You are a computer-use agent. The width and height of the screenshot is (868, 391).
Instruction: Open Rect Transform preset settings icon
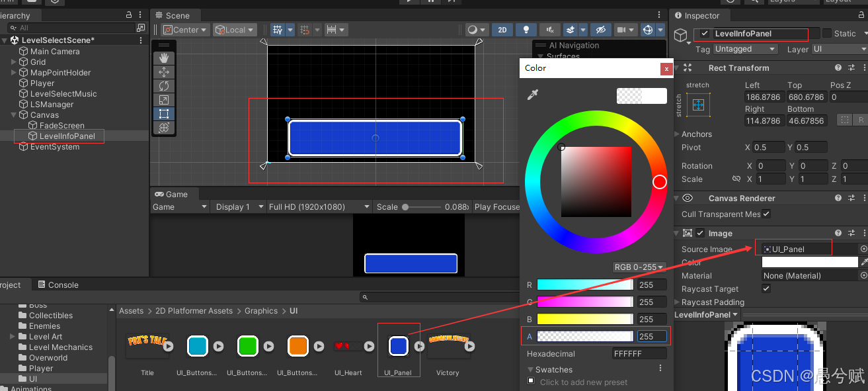pyautogui.click(x=851, y=67)
